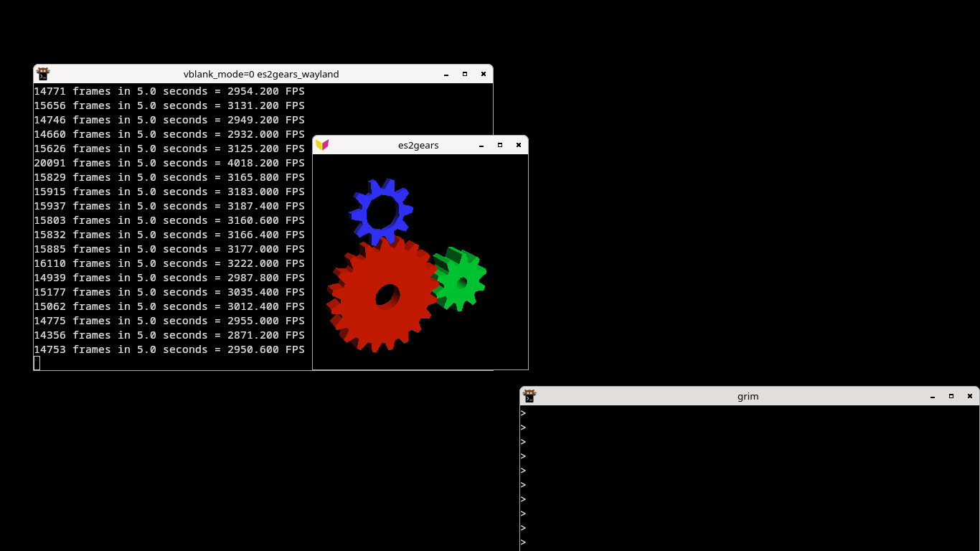Click the line reading 16110 frames, 3222.000 FPS
This screenshot has height=551, width=980.
[x=169, y=263]
